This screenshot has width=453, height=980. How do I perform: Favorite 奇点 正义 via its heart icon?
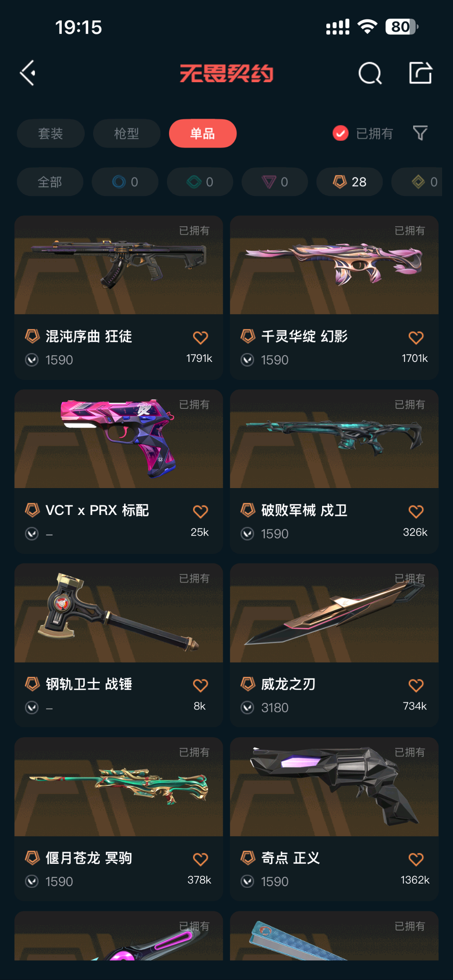click(416, 860)
